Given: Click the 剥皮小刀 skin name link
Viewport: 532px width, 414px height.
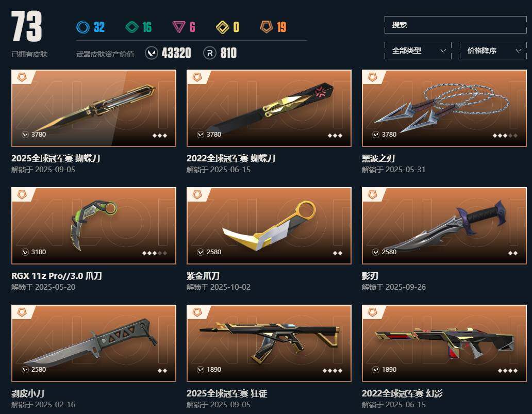Looking at the screenshot, I should coord(28,393).
